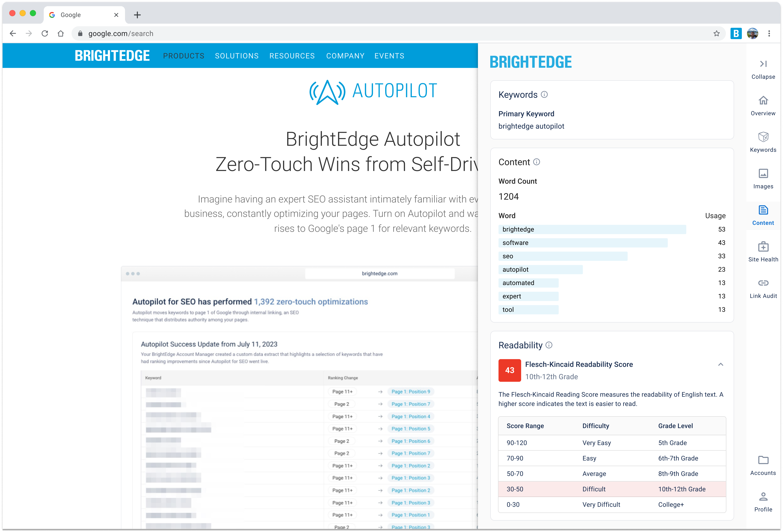Click the 1,392 zero-touch optimizations link
The image size is (783, 532).
coord(310,302)
